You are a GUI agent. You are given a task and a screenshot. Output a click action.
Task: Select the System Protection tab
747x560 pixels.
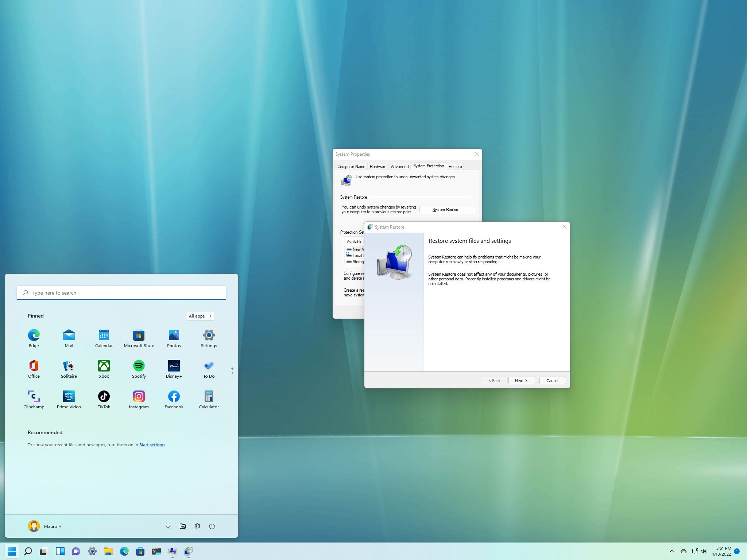[428, 166]
